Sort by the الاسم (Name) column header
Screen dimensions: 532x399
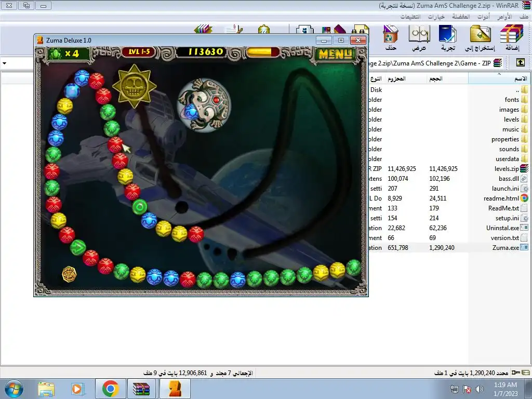[x=499, y=78]
